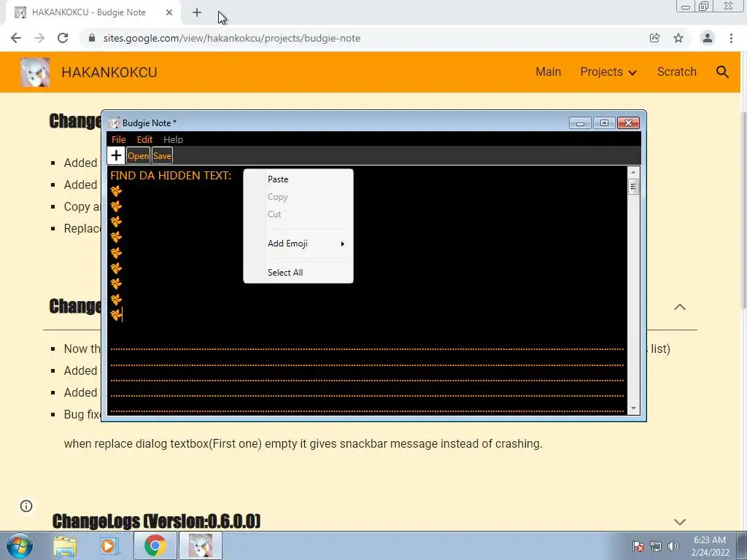
Task: Choose Paste from the context menu
Action: point(298,179)
